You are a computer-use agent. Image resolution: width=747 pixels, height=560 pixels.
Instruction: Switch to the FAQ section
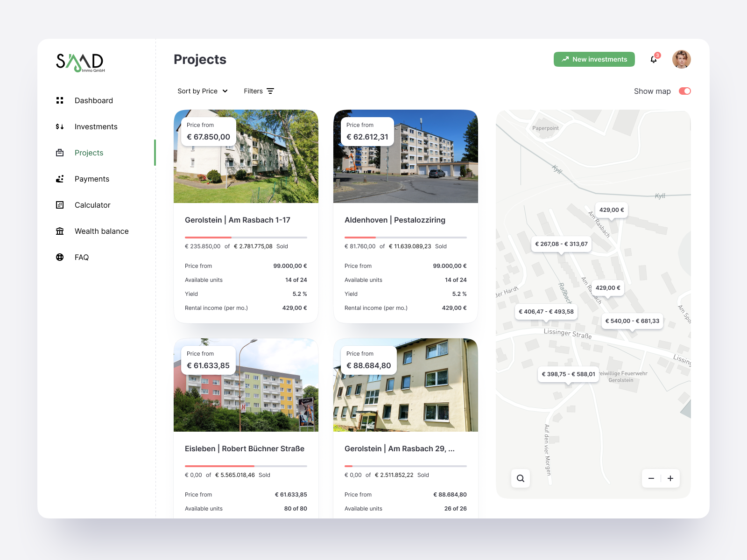point(81,257)
